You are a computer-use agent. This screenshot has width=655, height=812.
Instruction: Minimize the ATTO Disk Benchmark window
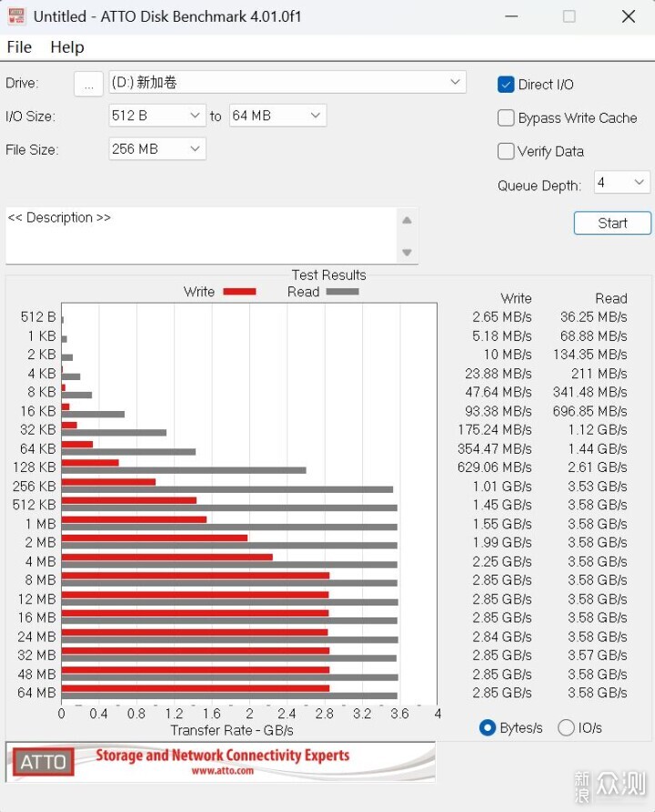(x=511, y=16)
